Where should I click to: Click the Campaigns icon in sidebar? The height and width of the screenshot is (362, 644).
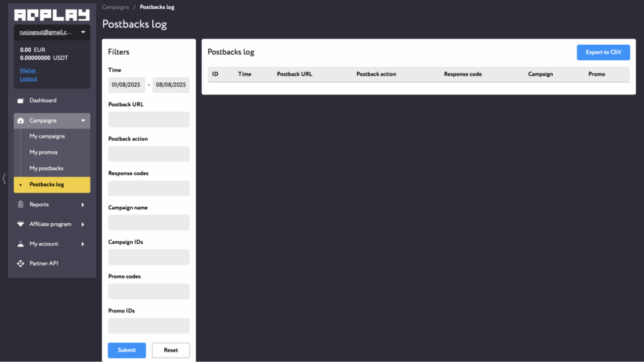21,121
